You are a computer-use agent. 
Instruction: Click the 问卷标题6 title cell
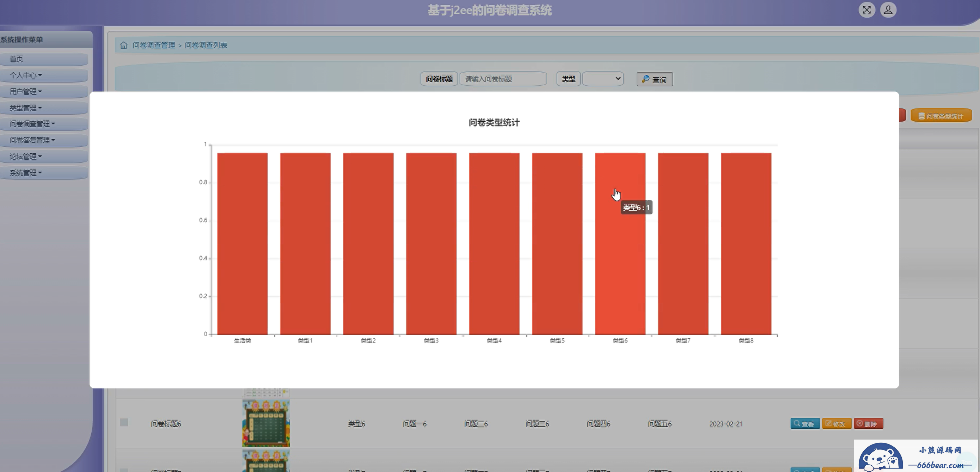tap(166, 424)
